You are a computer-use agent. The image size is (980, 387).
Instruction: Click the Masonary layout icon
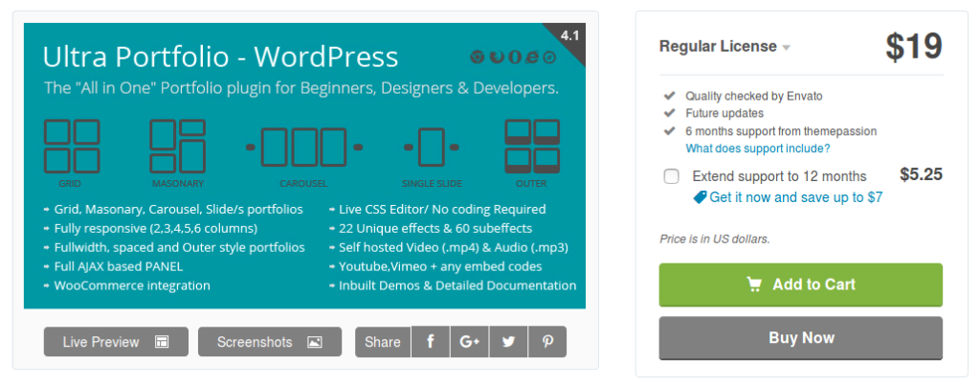coord(177,147)
